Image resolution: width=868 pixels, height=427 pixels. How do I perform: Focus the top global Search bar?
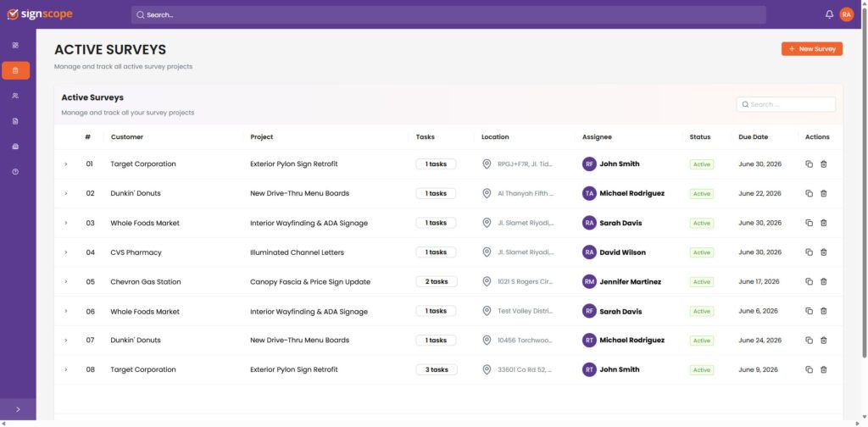tap(448, 15)
